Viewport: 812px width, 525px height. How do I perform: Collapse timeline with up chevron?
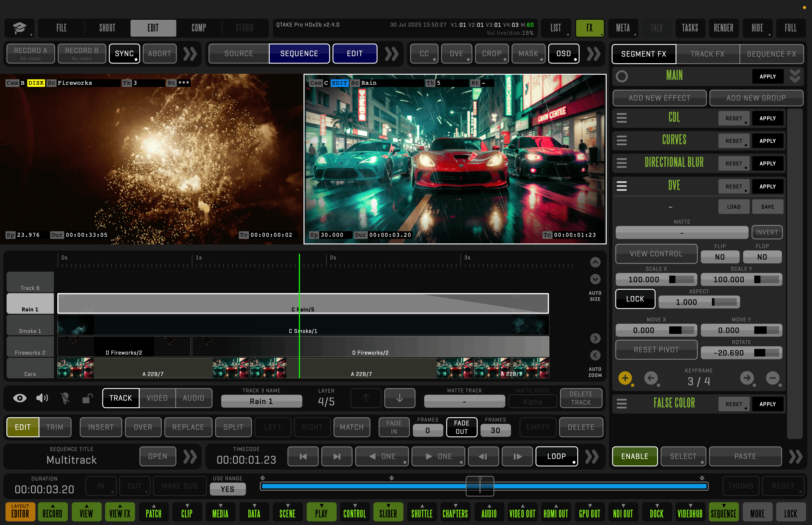pyautogui.click(x=595, y=262)
